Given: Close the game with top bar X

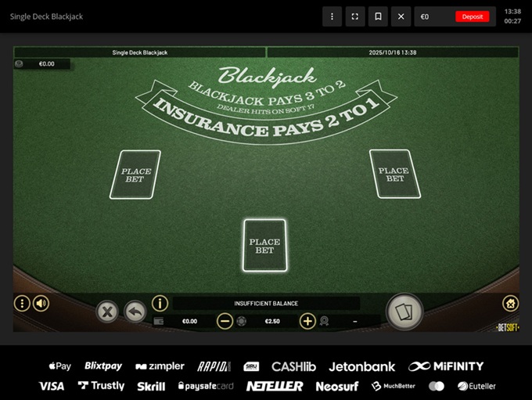Looking at the screenshot, I should (x=401, y=16).
